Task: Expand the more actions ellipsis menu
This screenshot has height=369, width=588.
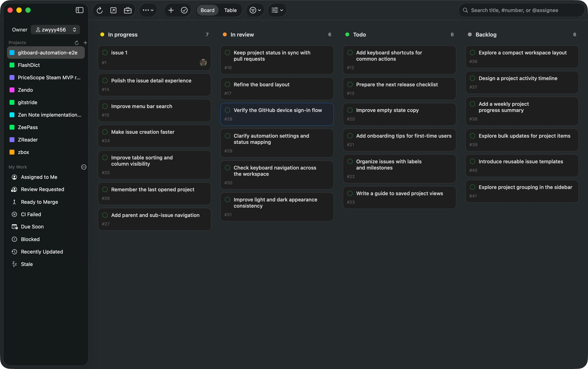Action: 148,10
